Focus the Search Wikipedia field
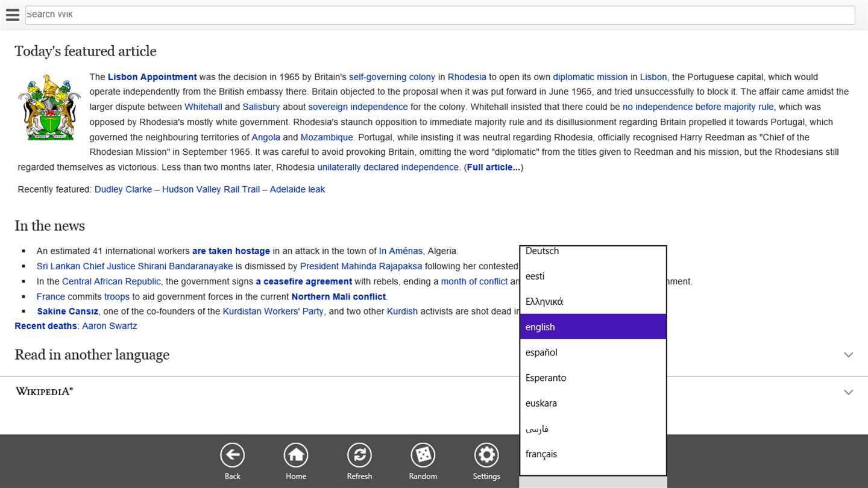The height and width of the screenshot is (488, 868). [x=440, y=15]
